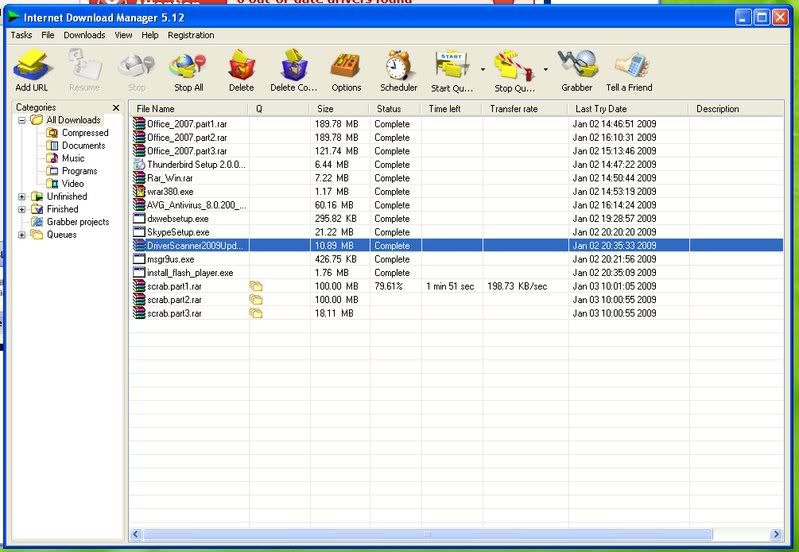Click the queue icon for scrab.part2.rar

click(x=256, y=300)
